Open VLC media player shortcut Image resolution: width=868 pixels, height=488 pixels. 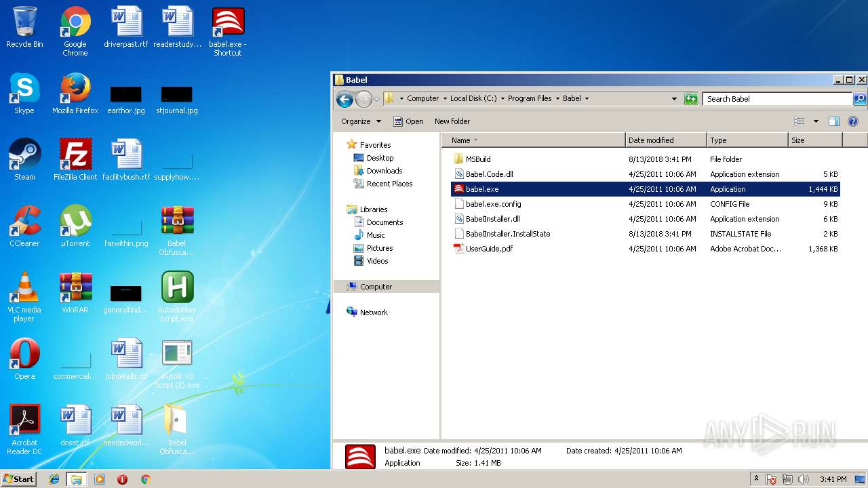[x=24, y=297]
